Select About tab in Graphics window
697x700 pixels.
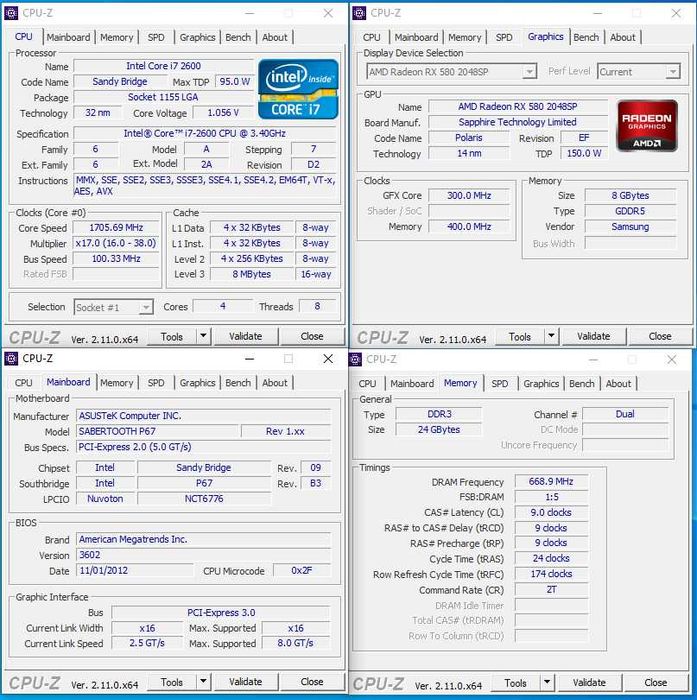(622, 37)
